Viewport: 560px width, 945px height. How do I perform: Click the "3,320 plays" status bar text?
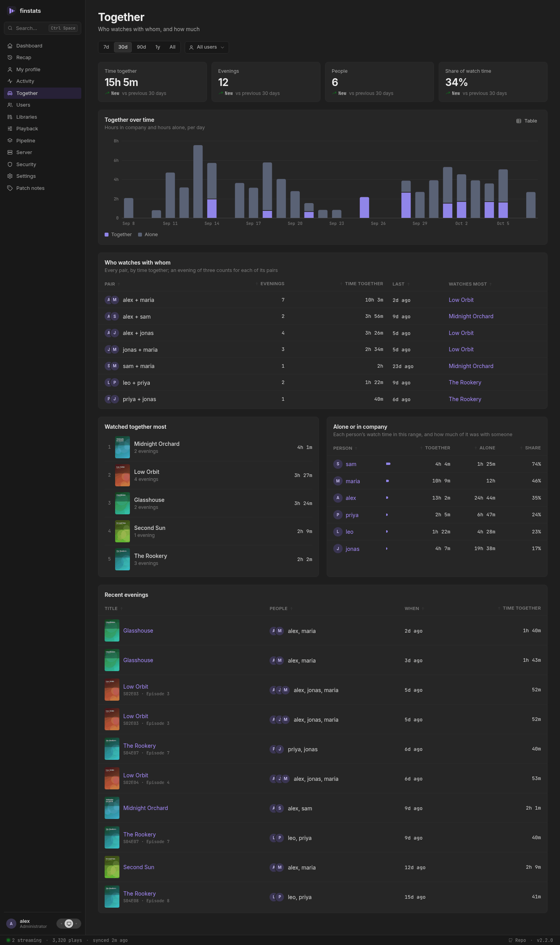67,940
